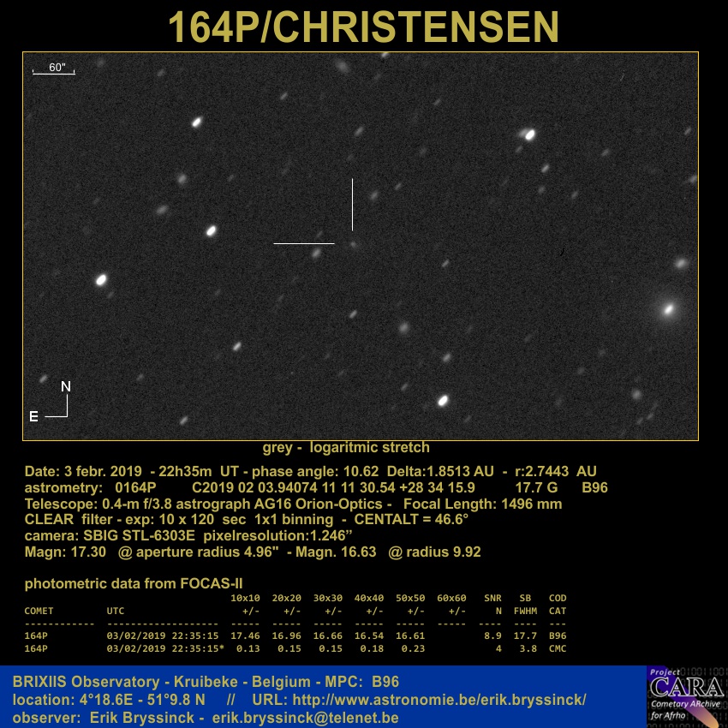Click the horizontal crosshair marker line
The height and width of the screenshot is (728, 728).
[303, 243]
